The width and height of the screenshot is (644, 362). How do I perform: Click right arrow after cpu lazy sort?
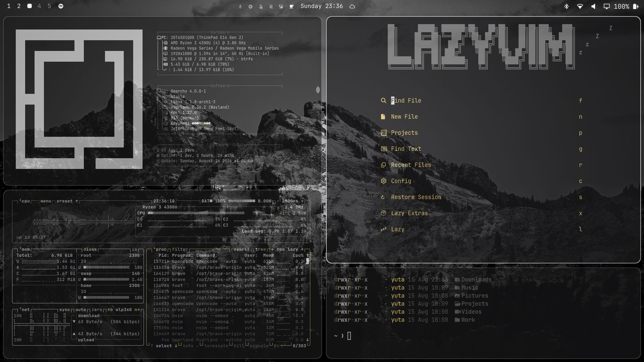coord(302,249)
